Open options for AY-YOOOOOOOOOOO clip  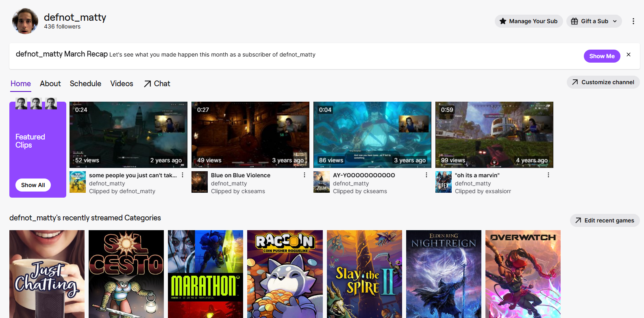click(x=426, y=175)
